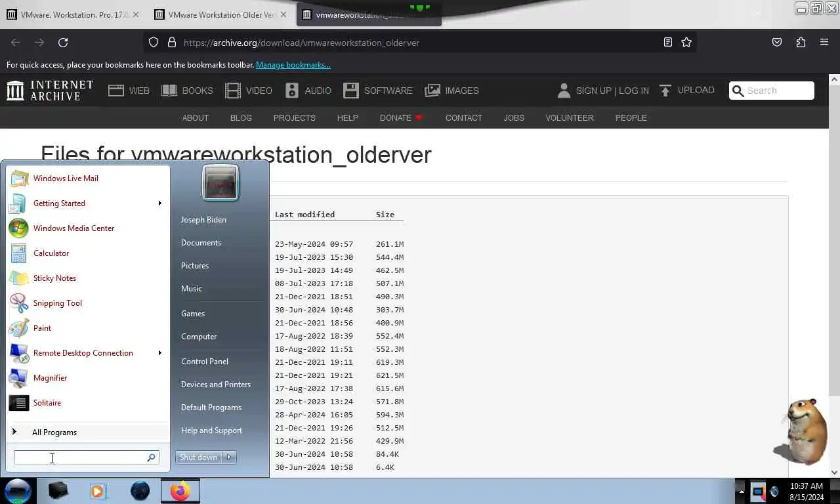Open Joseph Biden user folder

coord(203,220)
